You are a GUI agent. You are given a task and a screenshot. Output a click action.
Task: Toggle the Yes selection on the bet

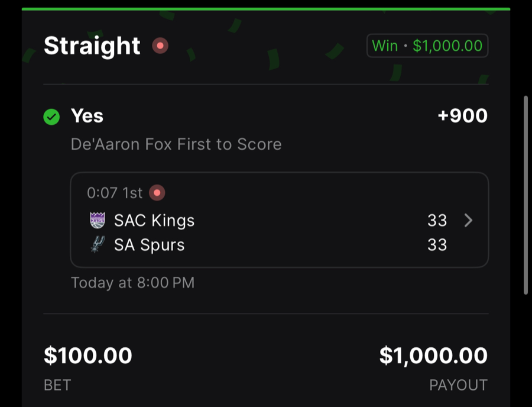click(x=86, y=117)
